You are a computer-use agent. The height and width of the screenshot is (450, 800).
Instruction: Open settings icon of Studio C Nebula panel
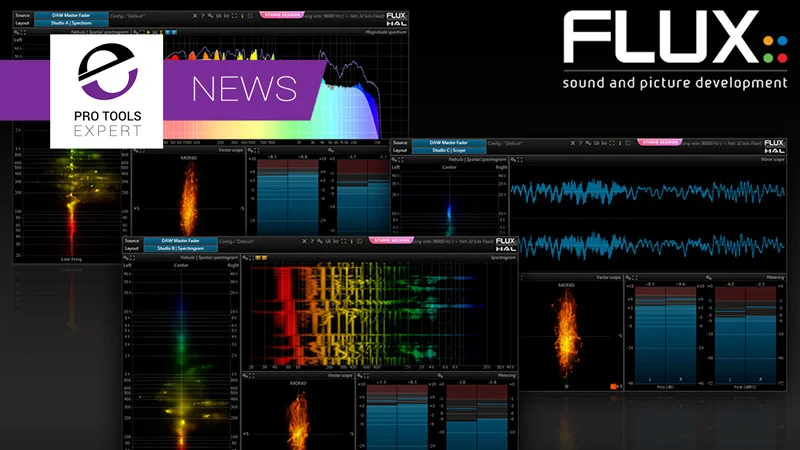click(x=393, y=160)
